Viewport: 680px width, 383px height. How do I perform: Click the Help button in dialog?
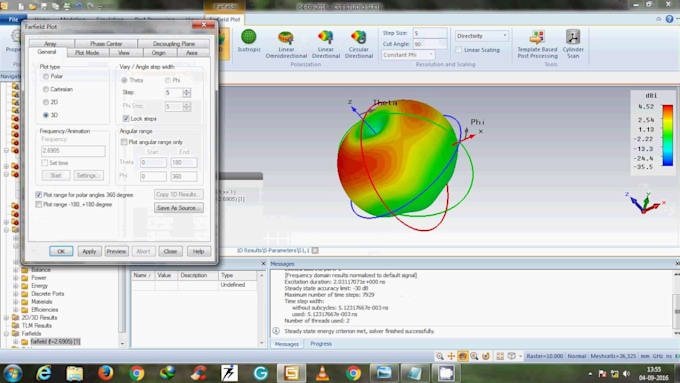pyautogui.click(x=198, y=252)
